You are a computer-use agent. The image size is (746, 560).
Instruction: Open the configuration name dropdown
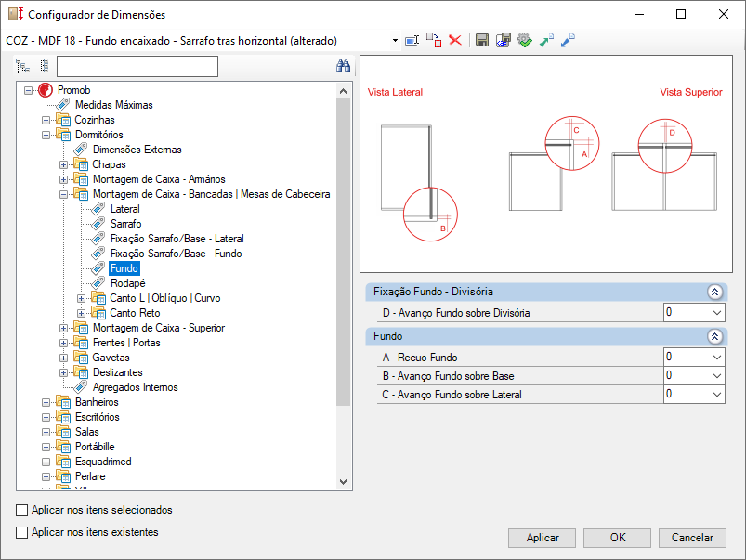395,41
